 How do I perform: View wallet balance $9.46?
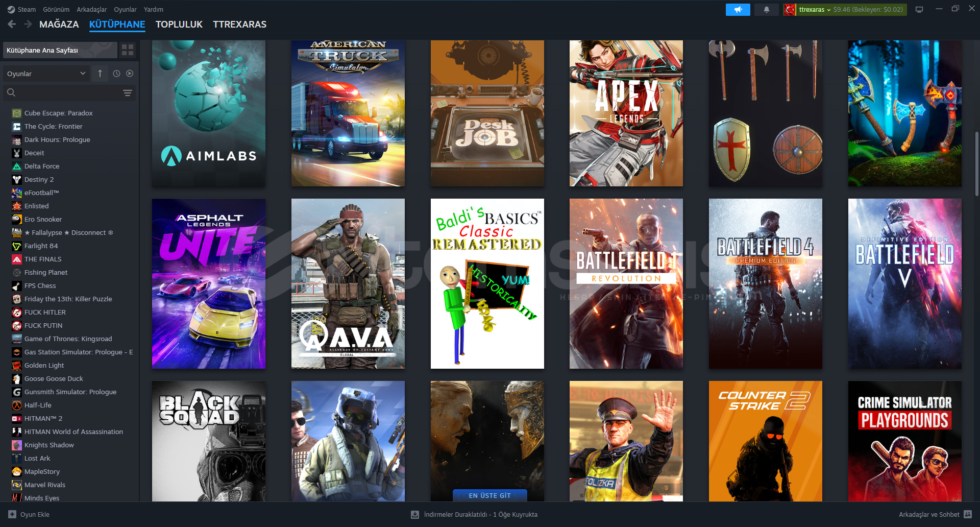(868, 10)
